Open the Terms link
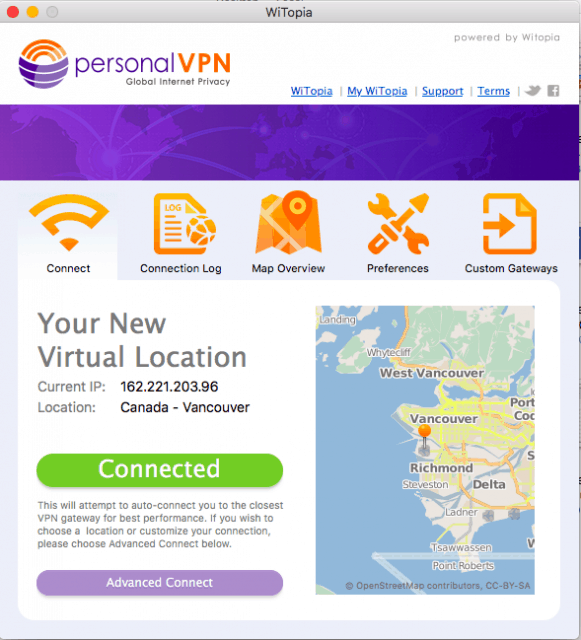The height and width of the screenshot is (640, 581). coord(494,91)
